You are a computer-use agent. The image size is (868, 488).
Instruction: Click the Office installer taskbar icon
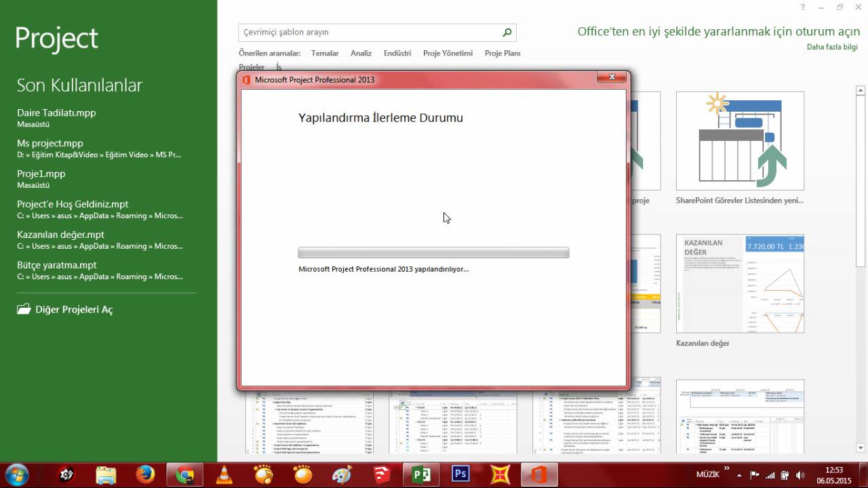coord(539,474)
